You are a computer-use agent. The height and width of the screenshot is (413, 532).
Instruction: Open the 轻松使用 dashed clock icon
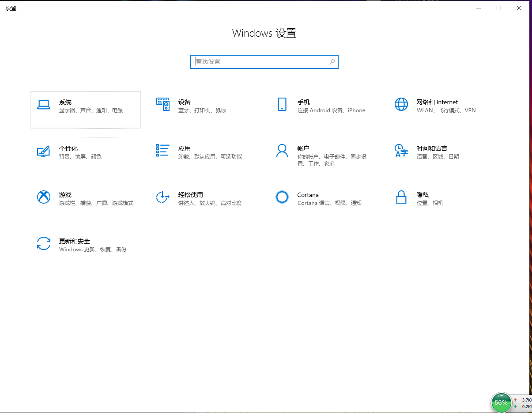(x=163, y=197)
